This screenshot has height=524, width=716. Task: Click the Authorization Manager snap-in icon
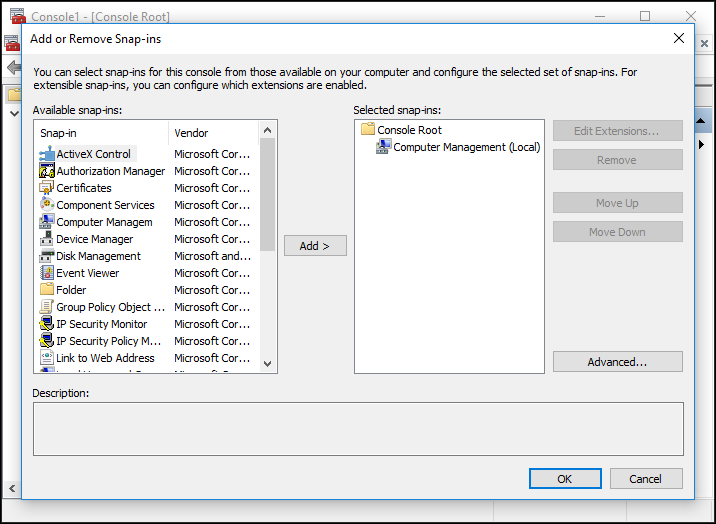tap(47, 171)
